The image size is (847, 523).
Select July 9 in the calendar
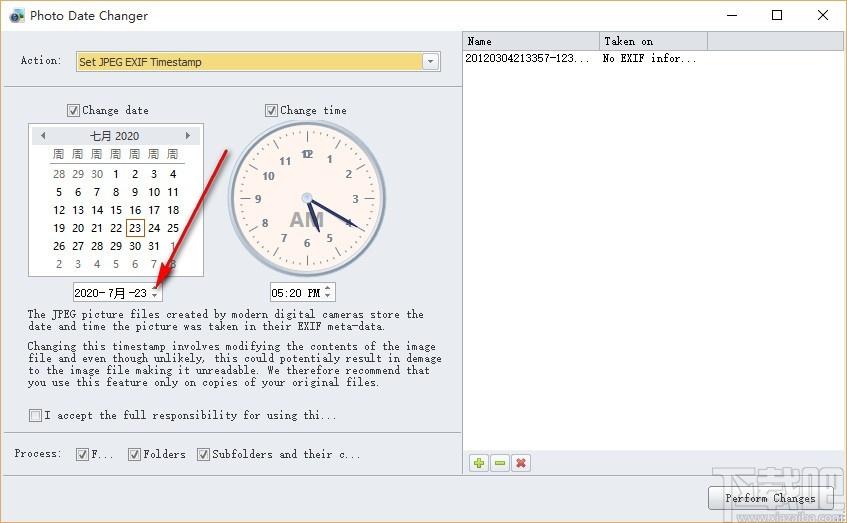(135, 192)
